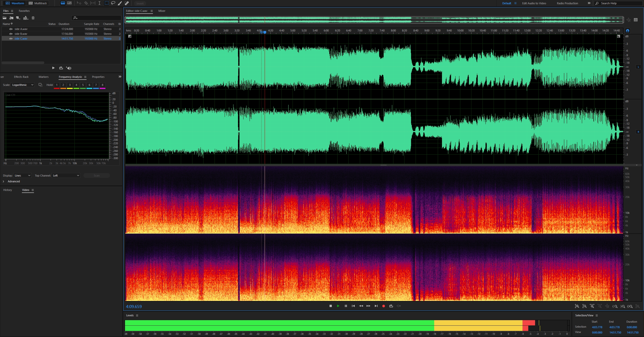644x337 pixels.
Task: Select the Marquee Selection tool
Action: pyautogui.click(x=107, y=3)
